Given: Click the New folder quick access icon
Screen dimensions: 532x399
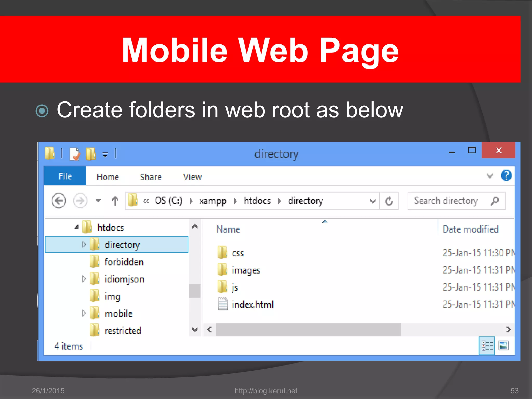Looking at the screenshot, I should (x=91, y=154).
